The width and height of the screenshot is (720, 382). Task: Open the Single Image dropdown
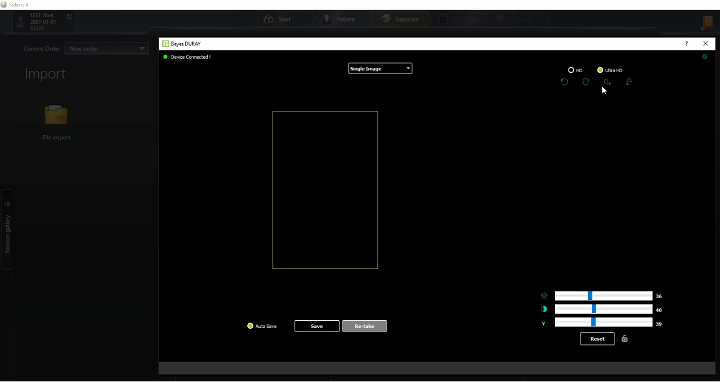[x=380, y=68]
